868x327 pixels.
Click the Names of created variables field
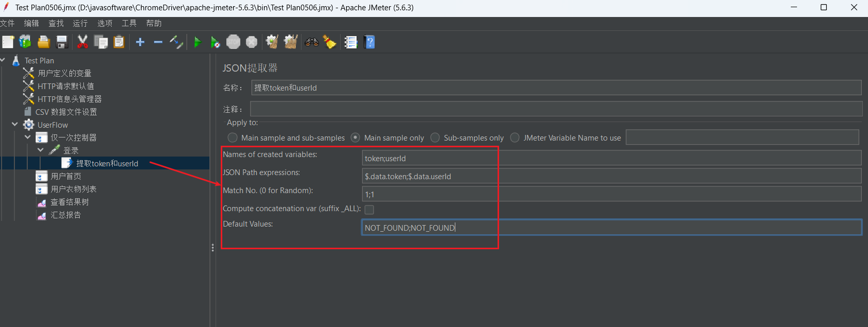pyautogui.click(x=612, y=158)
